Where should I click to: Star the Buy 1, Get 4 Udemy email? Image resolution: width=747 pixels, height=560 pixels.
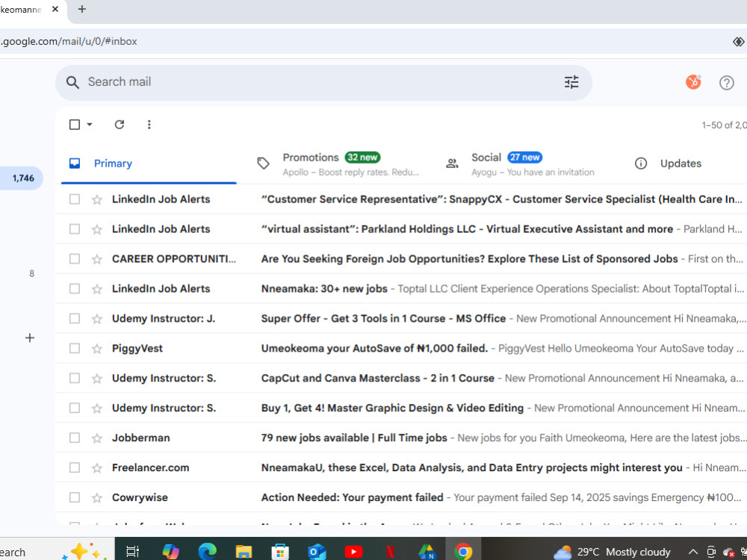coord(97,408)
